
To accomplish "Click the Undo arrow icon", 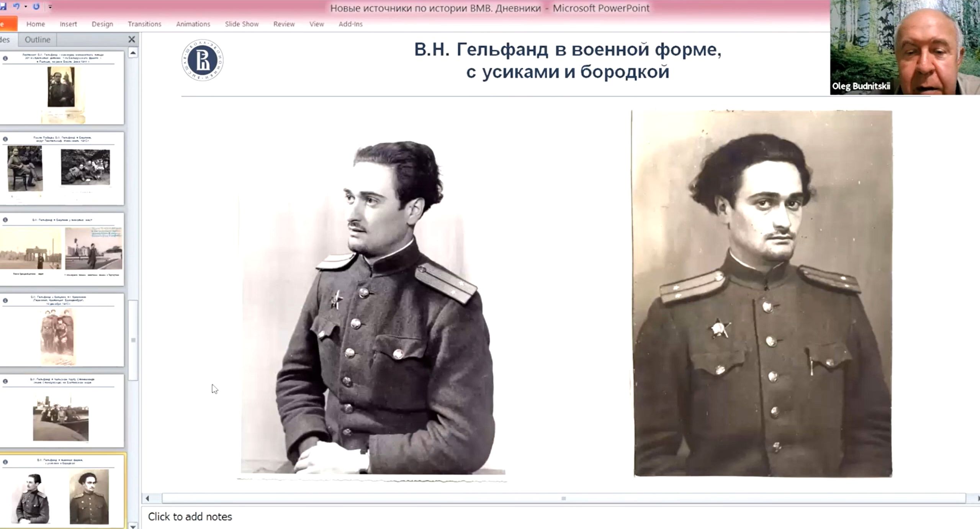I will (16, 7).
